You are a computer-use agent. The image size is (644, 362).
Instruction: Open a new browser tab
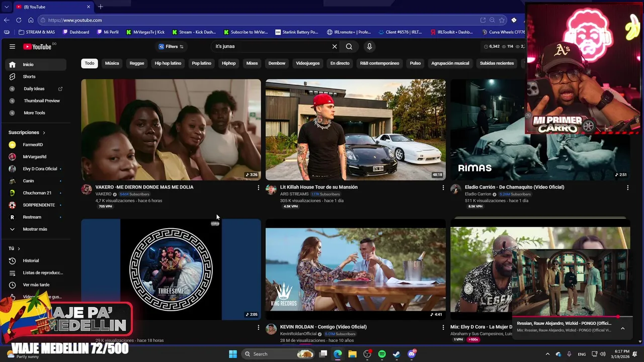tap(101, 7)
